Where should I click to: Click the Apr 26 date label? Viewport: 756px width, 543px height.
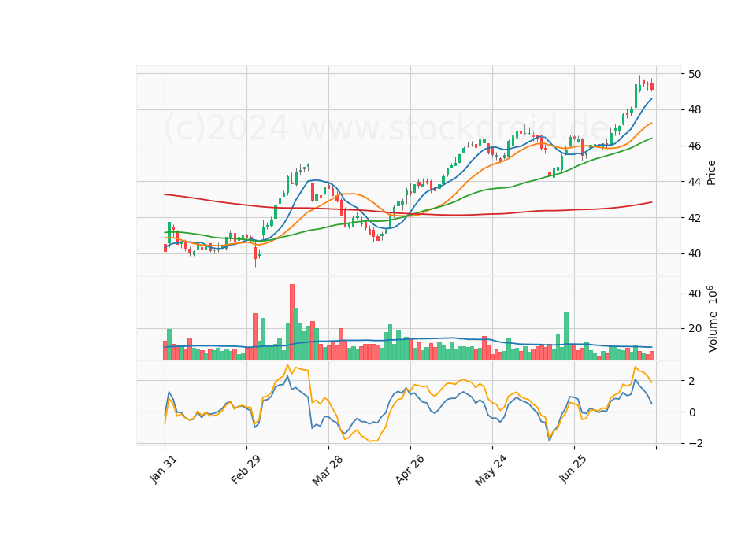click(x=409, y=469)
